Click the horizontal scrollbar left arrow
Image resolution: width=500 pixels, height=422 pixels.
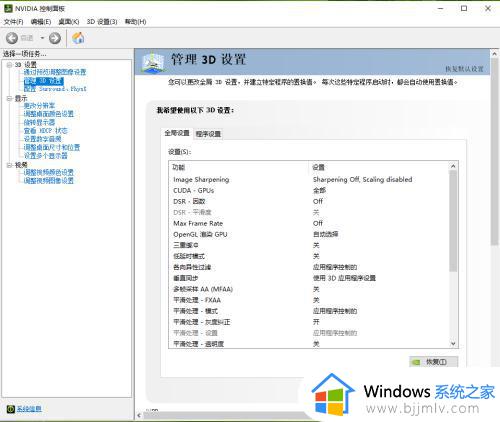point(139,415)
